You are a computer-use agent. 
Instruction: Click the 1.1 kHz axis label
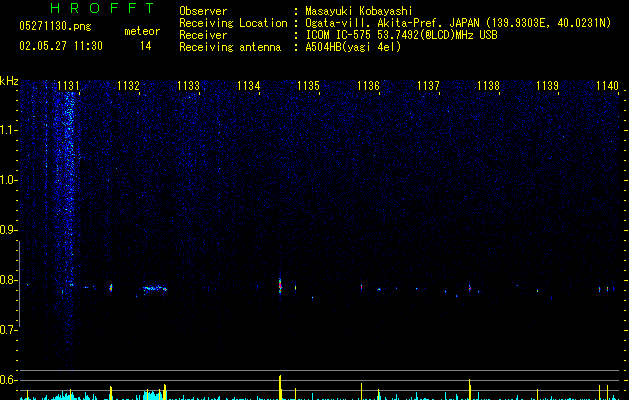coord(7,130)
